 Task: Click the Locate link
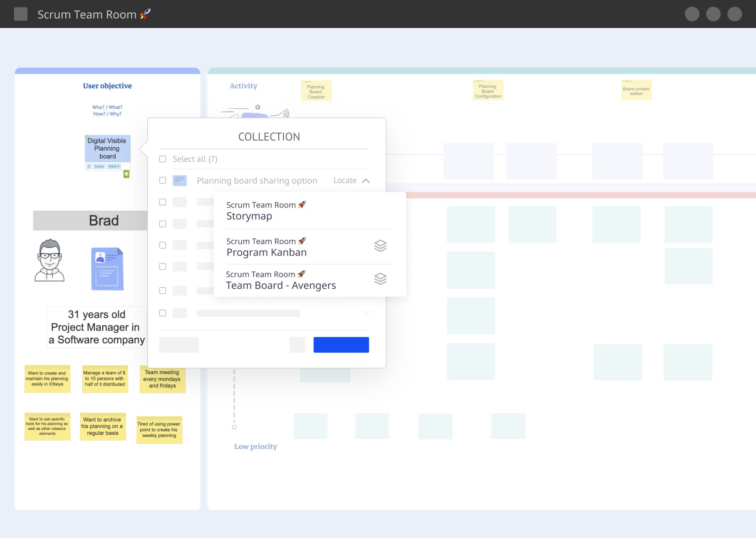click(345, 180)
